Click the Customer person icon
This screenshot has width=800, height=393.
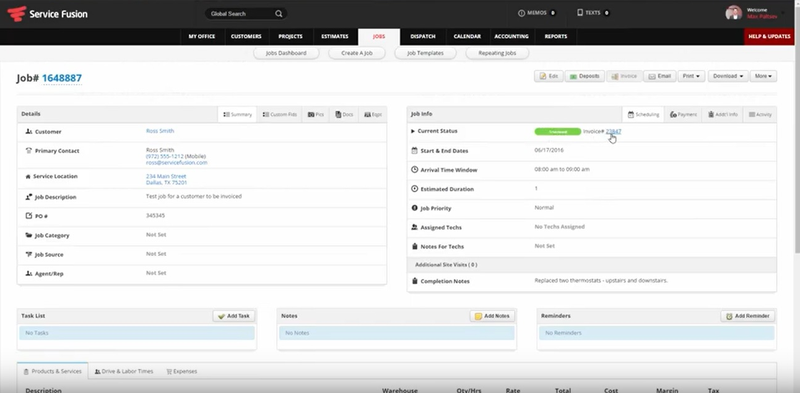pyautogui.click(x=29, y=131)
